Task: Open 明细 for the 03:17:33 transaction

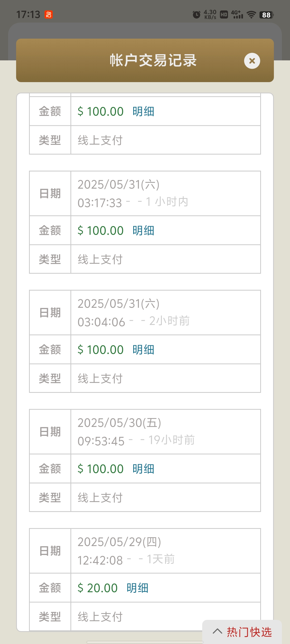Action: [143, 231]
